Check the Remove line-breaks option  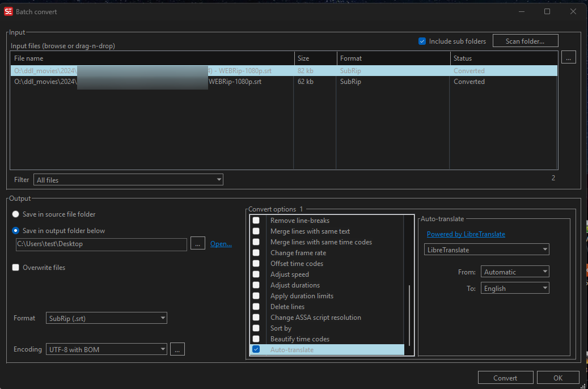coord(256,221)
